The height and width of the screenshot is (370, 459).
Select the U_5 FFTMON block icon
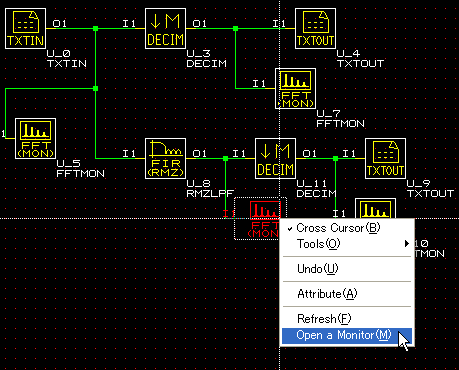pyautogui.click(x=36, y=138)
